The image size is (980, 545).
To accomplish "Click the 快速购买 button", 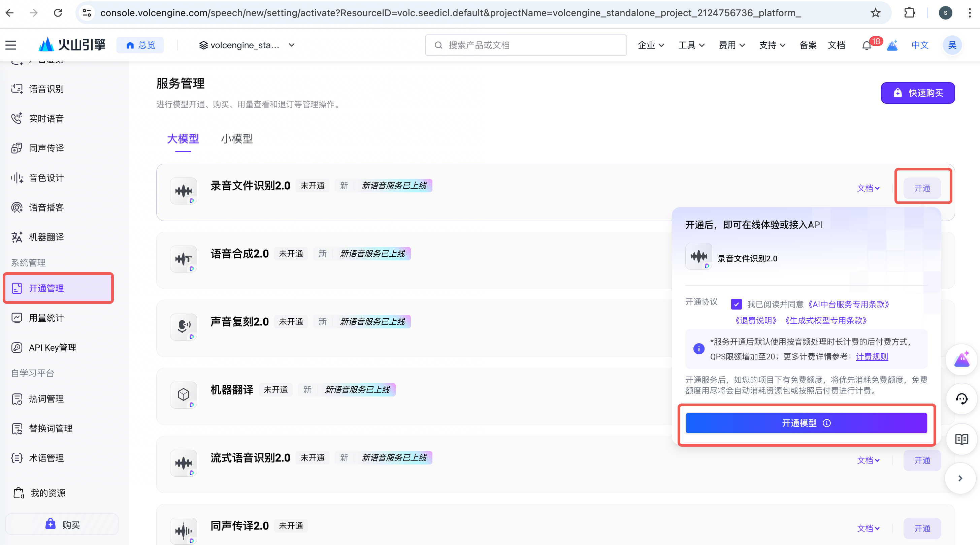I will (x=918, y=93).
